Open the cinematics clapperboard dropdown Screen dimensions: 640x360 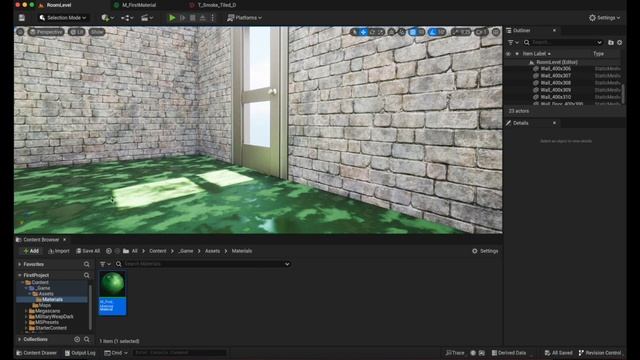(147, 18)
